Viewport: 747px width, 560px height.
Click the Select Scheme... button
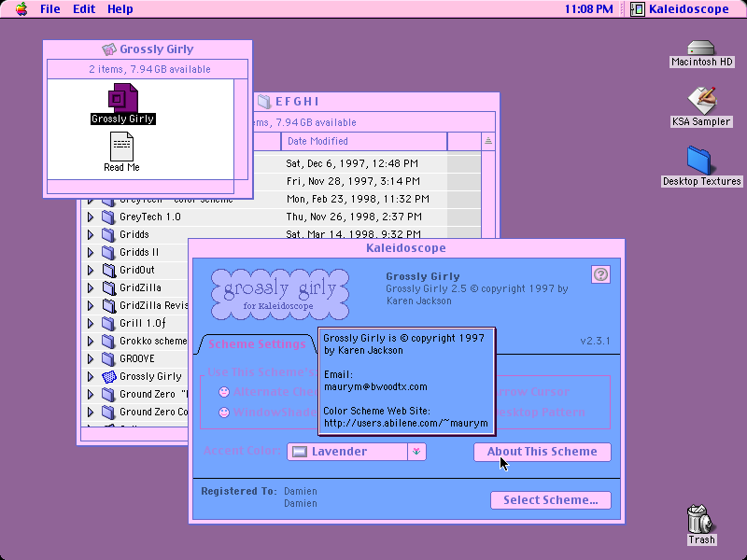tap(551, 500)
